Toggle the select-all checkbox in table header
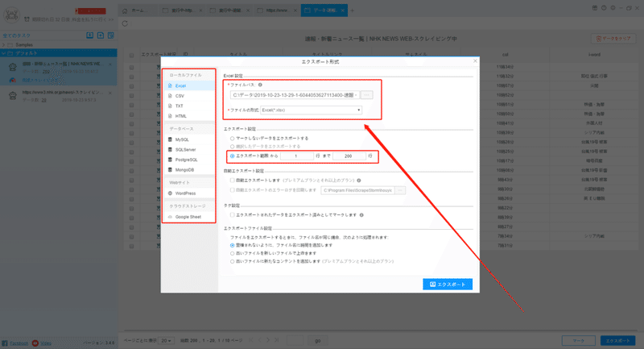The image size is (644, 349). point(131,55)
